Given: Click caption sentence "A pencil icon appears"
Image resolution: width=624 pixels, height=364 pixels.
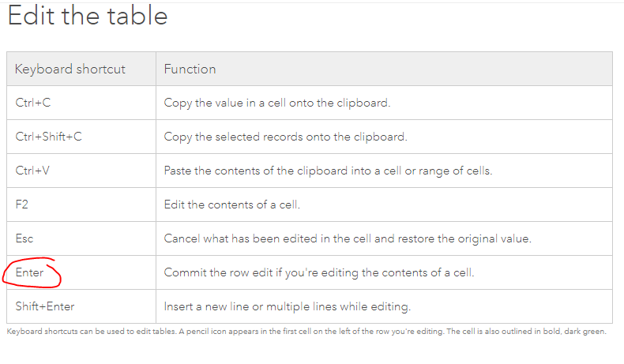Looking at the screenshot, I should (x=237, y=332).
